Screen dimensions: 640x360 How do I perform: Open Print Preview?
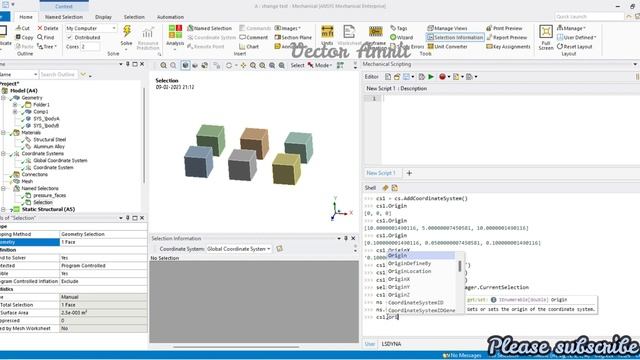coord(504,28)
